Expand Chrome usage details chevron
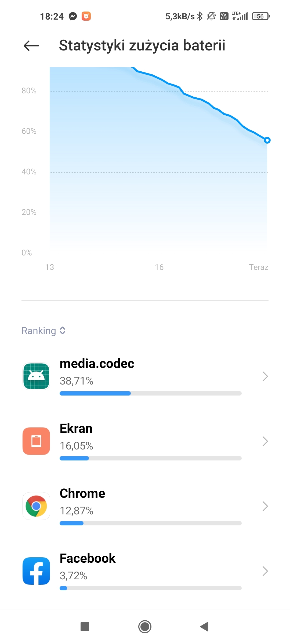This screenshot has width=290, height=644. click(265, 506)
